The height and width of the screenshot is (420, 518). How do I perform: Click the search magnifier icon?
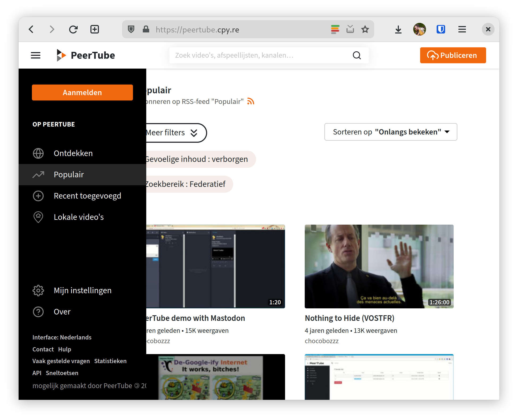357,55
